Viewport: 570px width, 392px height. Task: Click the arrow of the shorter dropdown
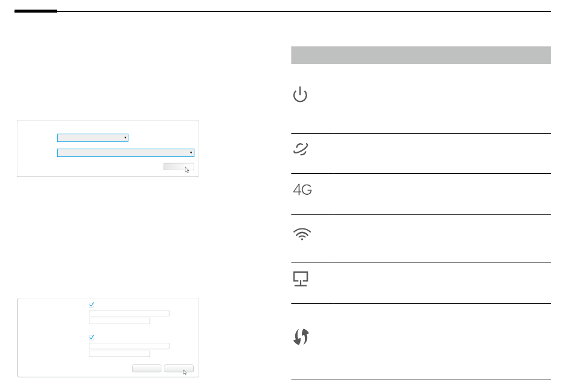[x=125, y=138]
